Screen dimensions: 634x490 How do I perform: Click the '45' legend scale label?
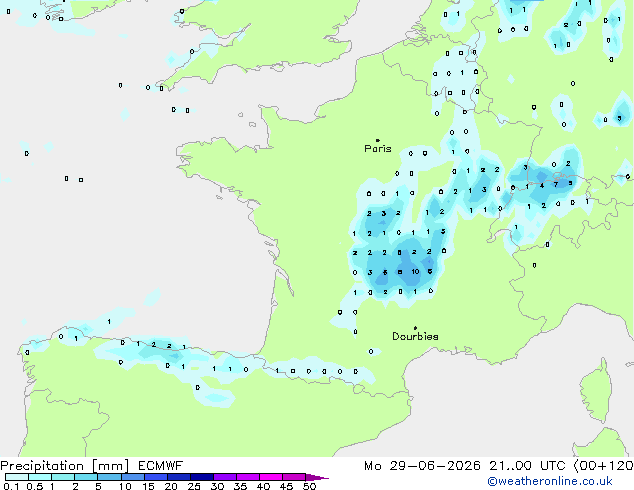coord(286,486)
